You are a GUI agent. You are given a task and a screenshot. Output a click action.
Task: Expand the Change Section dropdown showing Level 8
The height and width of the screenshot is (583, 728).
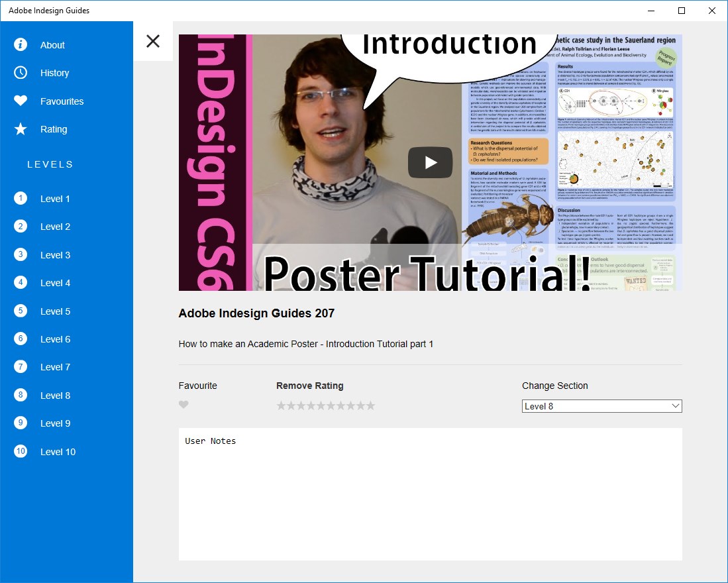coord(601,406)
